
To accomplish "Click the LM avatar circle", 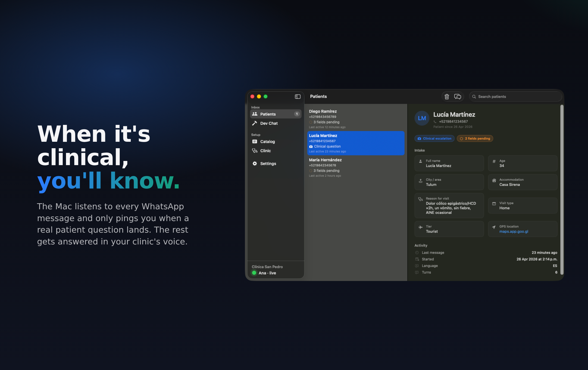I will (x=422, y=118).
